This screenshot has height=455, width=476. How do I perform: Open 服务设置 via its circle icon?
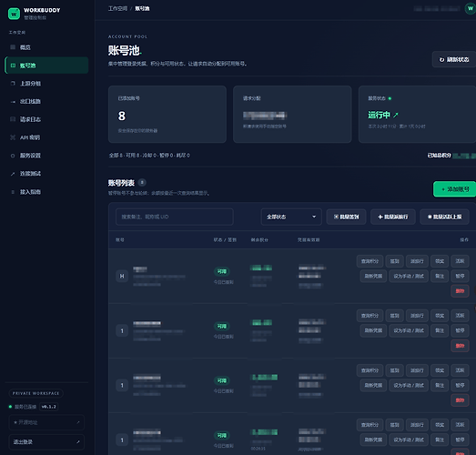[x=13, y=156]
